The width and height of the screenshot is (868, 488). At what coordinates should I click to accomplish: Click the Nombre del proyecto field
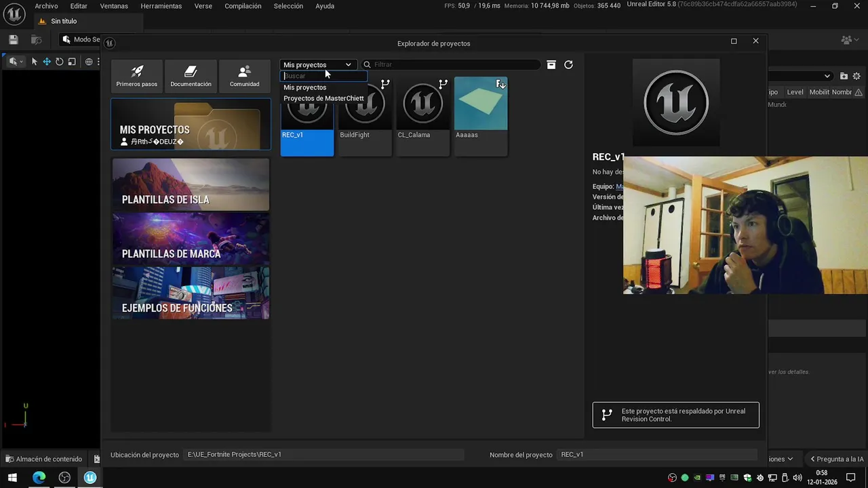click(657, 455)
